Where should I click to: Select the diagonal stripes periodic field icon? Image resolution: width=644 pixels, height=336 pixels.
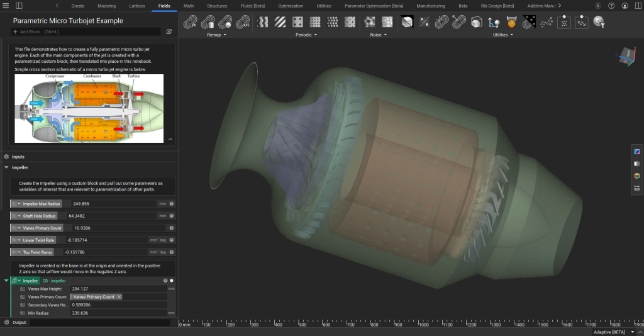tap(279, 23)
